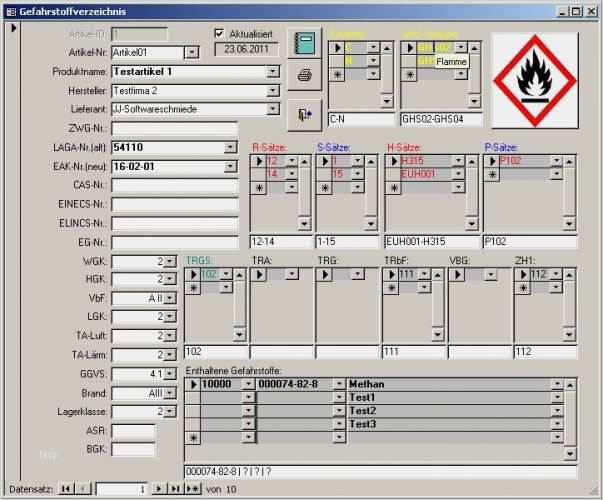Open the Lagerklasse dropdown
Screen dimensions: 603x500
point(169,412)
